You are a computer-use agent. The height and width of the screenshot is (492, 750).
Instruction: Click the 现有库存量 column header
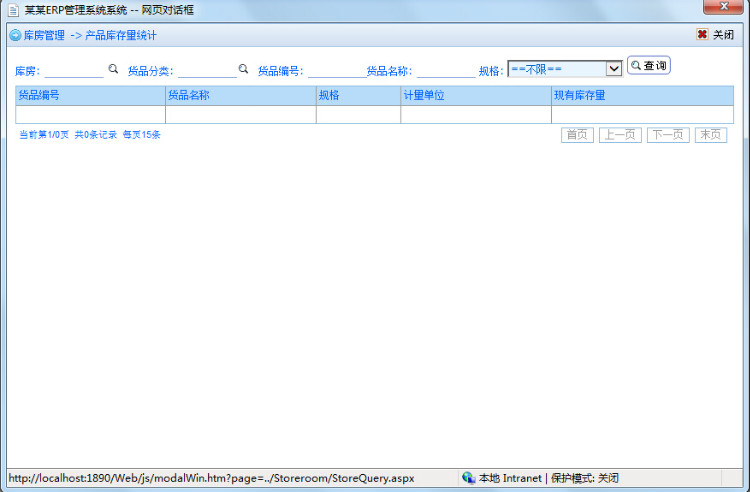point(642,96)
